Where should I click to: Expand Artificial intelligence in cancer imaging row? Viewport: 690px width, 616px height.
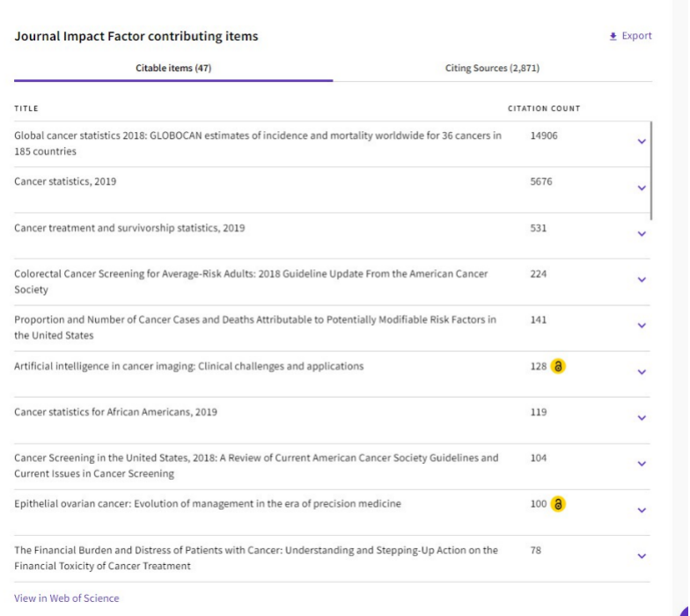coord(641,371)
